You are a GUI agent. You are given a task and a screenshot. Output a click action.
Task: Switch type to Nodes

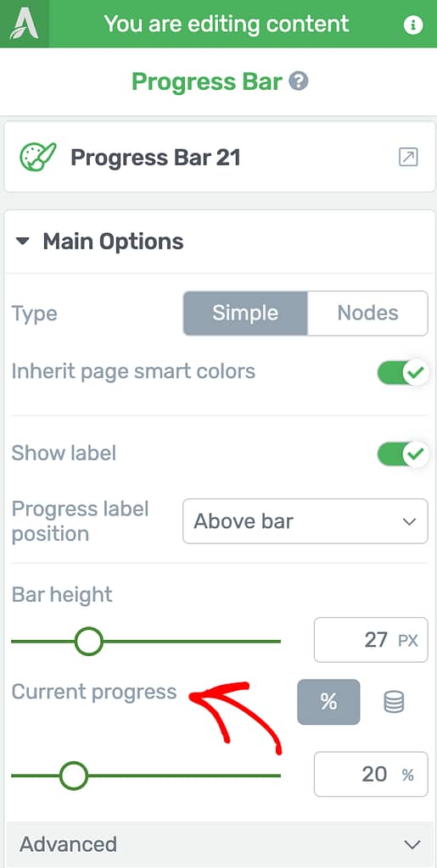tap(367, 314)
